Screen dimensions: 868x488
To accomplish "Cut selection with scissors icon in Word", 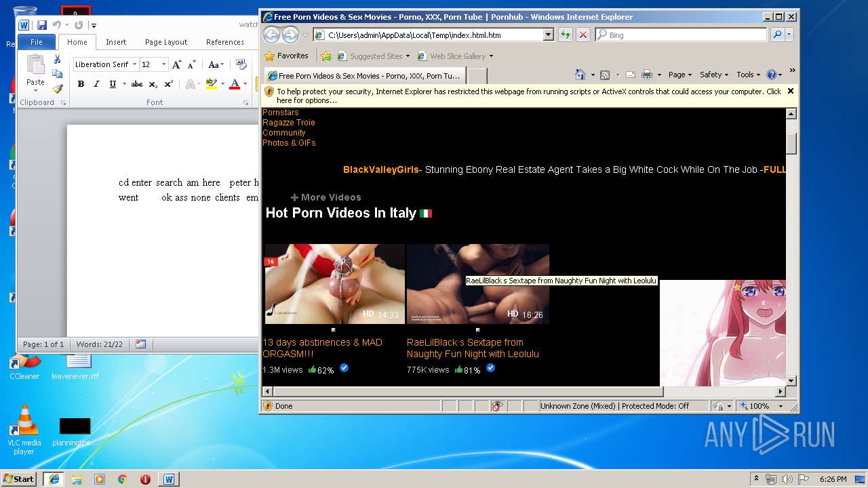I will pos(58,60).
